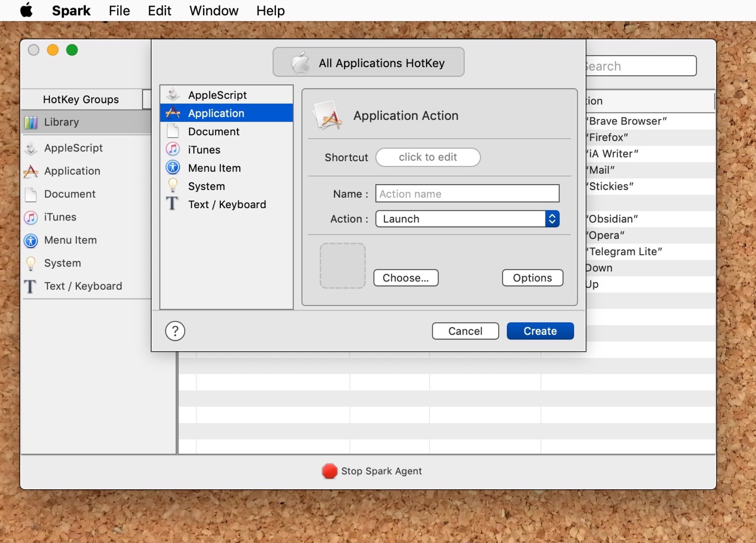Click the Cancel button
Screen dimensions: 756x543
click(465, 331)
